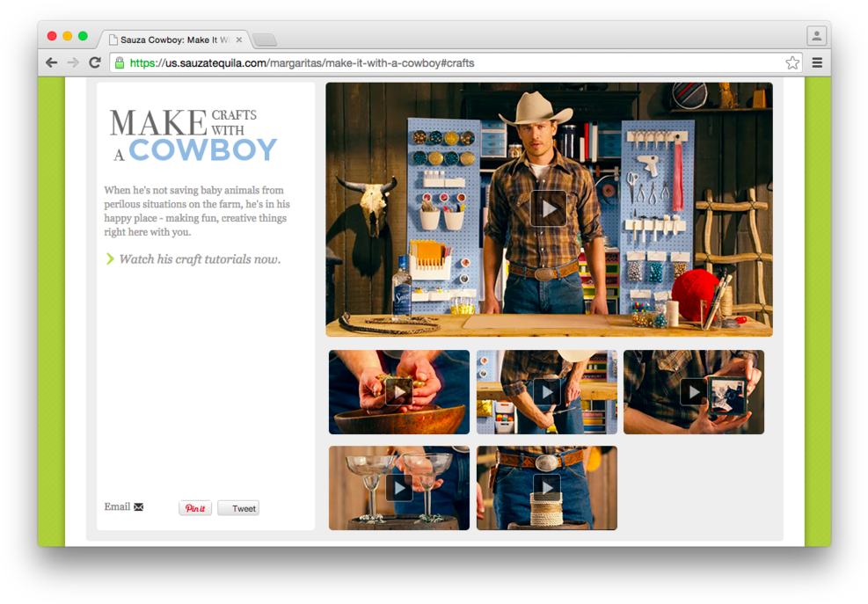Viewport: 868px width, 604px height.
Task: Click the browser forward arrow
Action: (x=73, y=62)
